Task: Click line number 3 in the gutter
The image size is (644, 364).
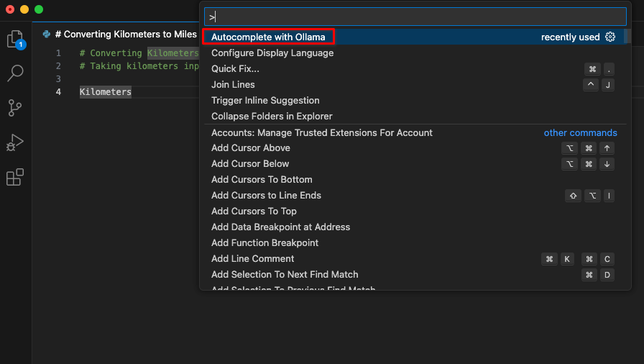Action: click(58, 79)
